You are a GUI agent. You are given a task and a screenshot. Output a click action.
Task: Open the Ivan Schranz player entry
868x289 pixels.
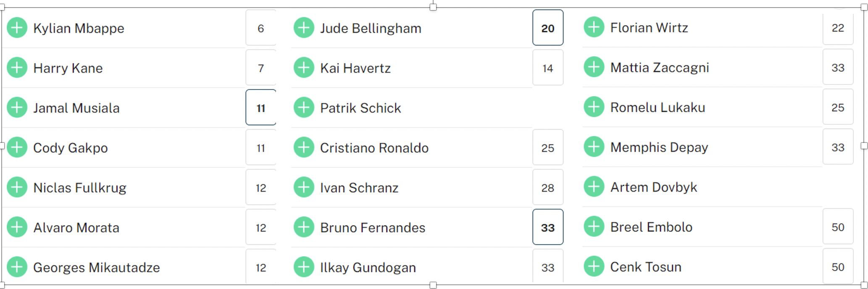tap(359, 187)
